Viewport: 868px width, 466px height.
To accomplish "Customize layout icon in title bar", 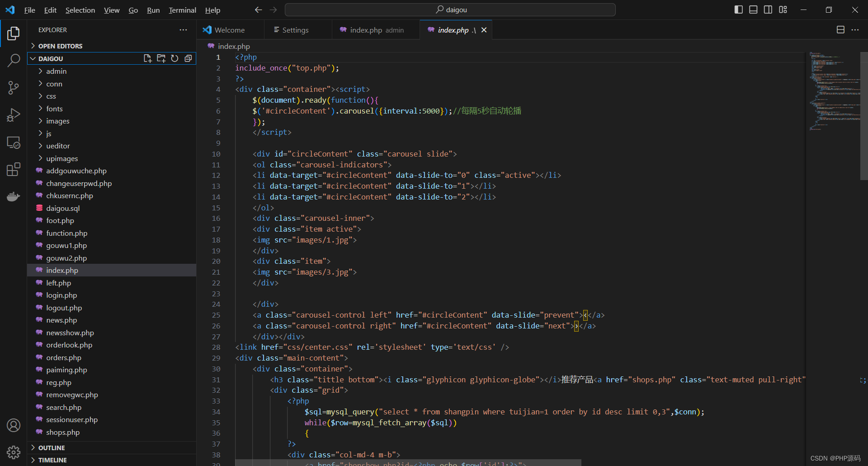I will click(x=783, y=10).
